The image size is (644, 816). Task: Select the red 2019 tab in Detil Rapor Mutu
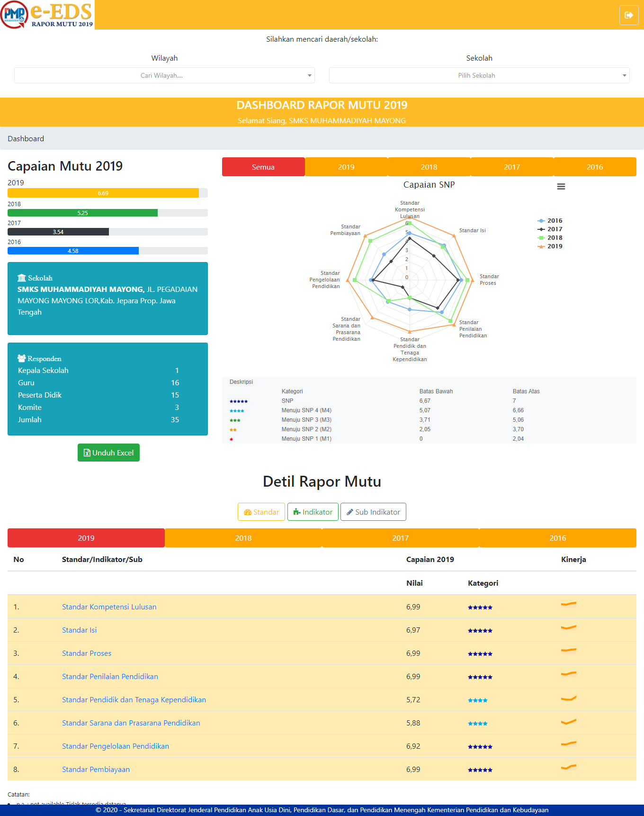[x=86, y=538]
